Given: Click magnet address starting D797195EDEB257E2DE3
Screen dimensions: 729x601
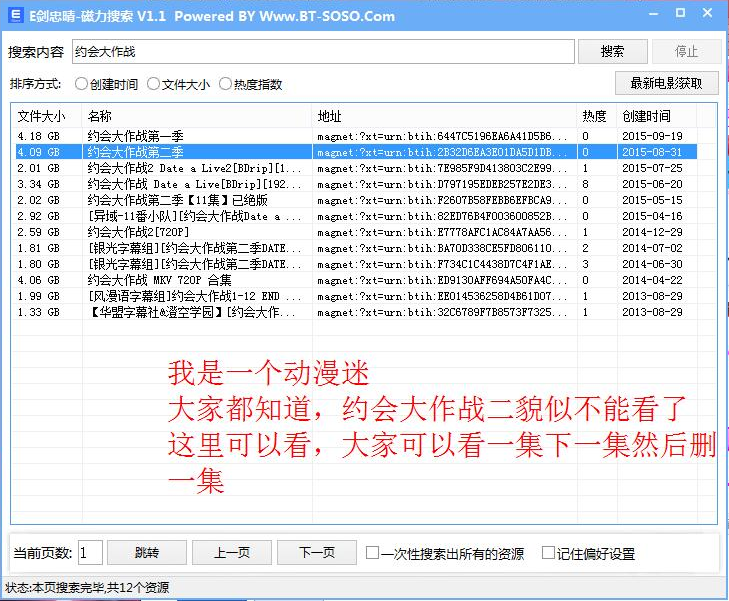Looking at the screenshot, I should 442,184.
